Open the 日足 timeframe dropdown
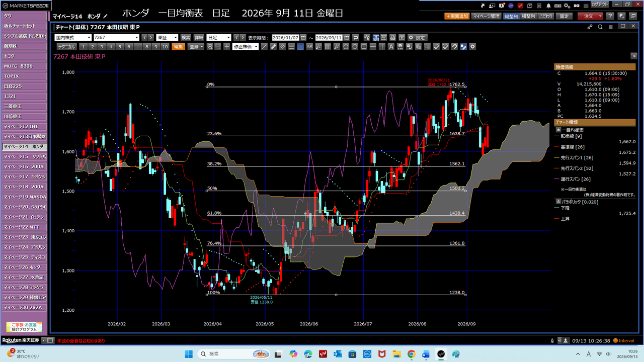This screenshot has width=644, height=362. [219, 38]
